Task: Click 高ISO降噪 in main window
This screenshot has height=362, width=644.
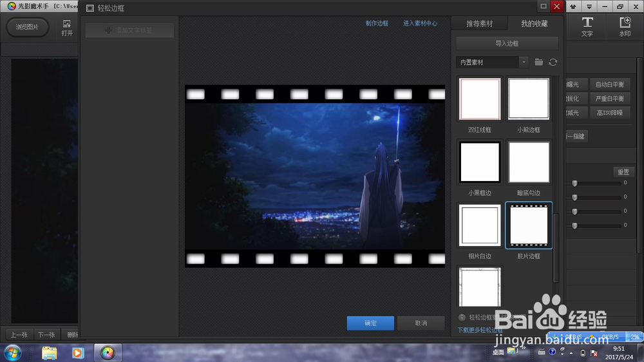Action: tap(610, 113)
